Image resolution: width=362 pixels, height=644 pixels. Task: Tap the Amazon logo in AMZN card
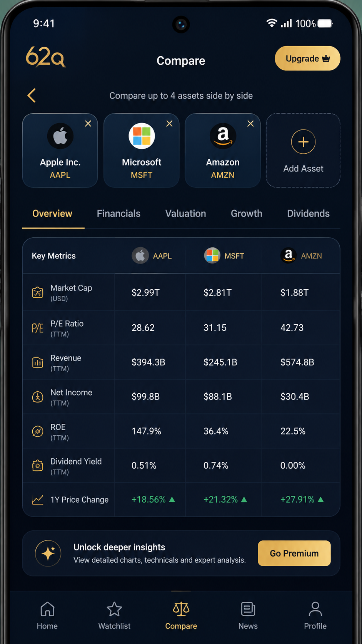[223, 136]
